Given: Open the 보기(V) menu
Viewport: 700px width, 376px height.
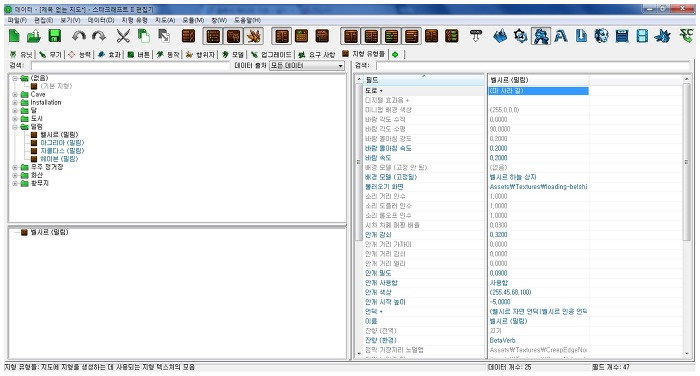Looking at the screenshot, I should [70, 20].
